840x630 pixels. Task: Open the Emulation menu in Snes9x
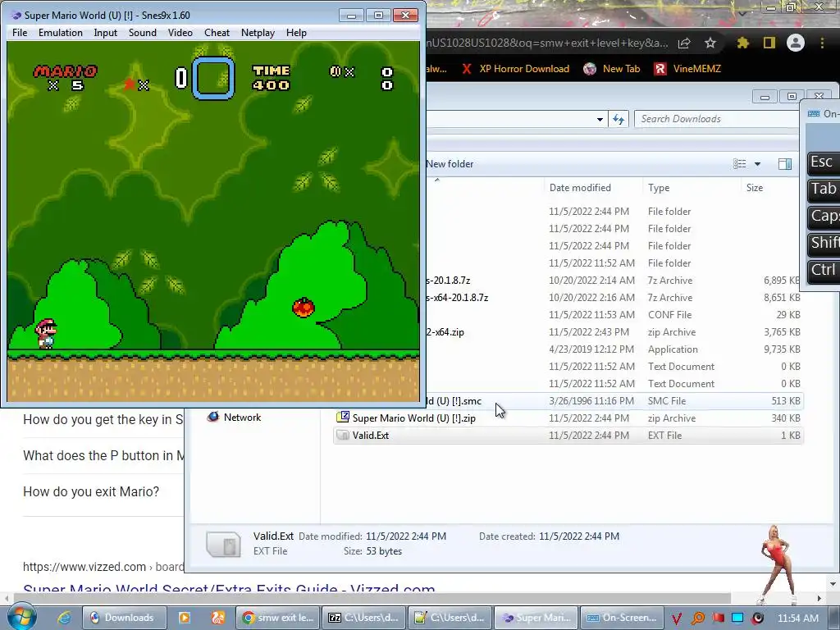point(61,33)
